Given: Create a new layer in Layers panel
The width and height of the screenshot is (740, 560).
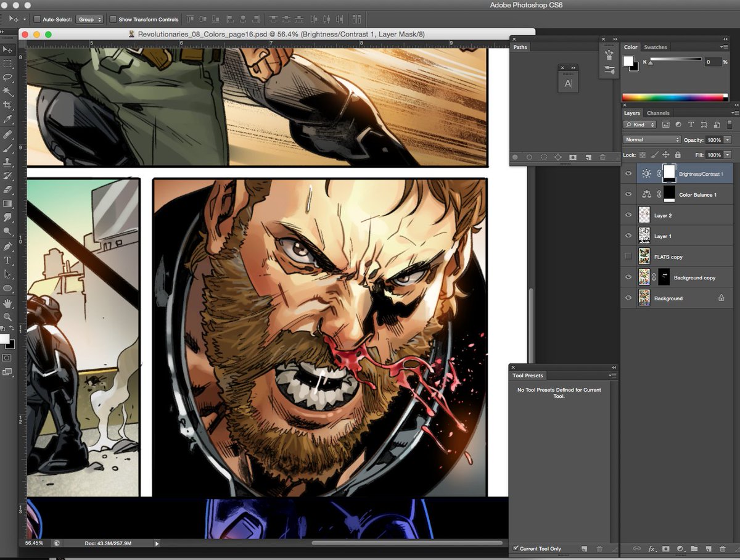Looking at the screenshot, I should click(708, 548).
